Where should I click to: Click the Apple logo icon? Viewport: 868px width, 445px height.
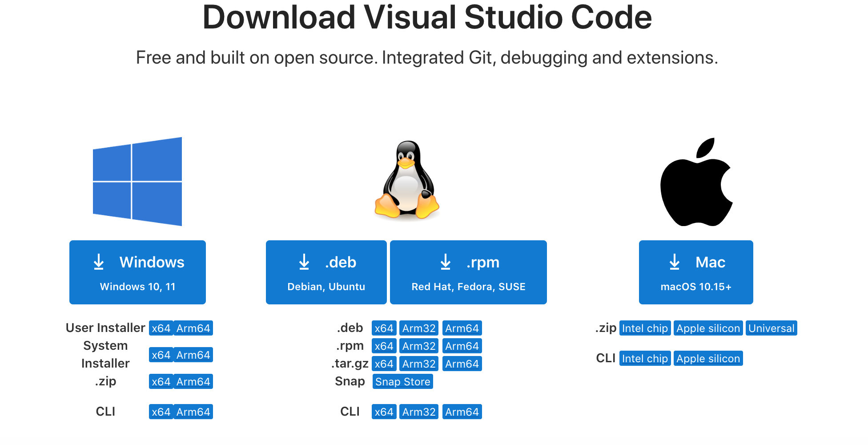[x=696, y=182]
